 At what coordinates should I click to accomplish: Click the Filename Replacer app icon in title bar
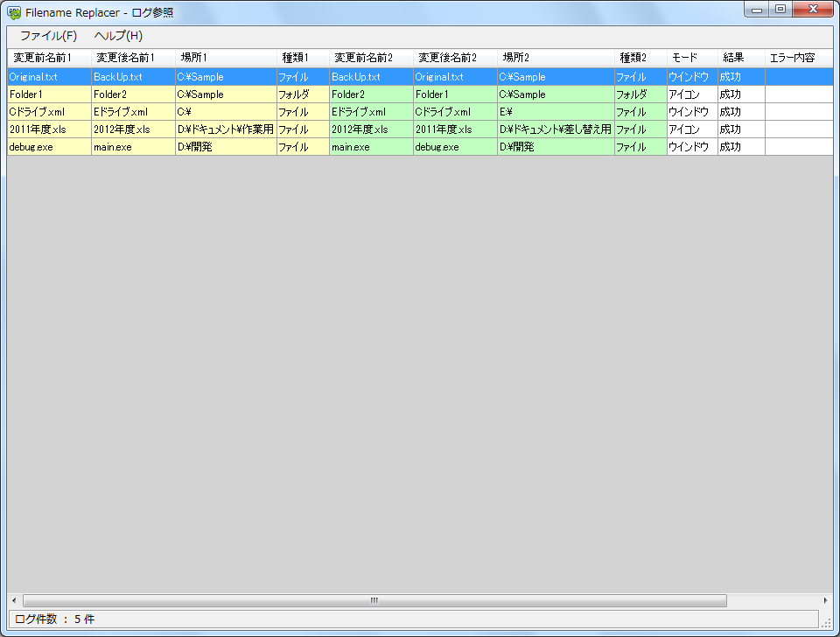click(x=14, y=12)
